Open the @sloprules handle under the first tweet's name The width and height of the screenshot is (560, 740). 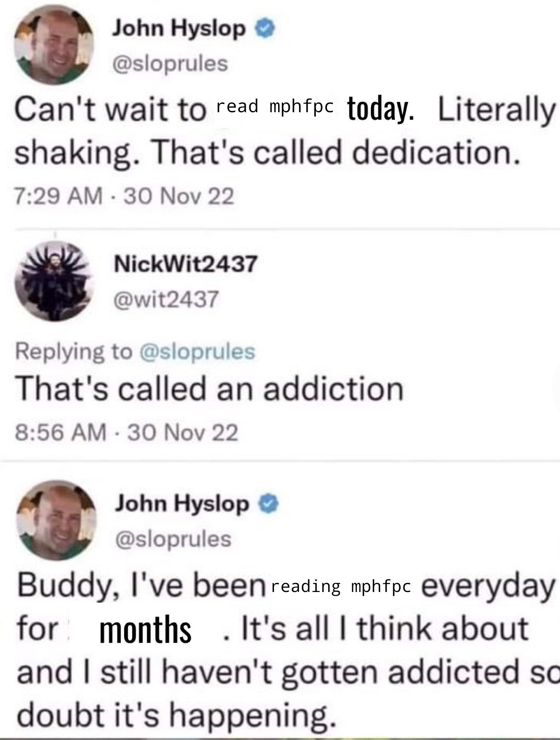tap(170, 64)
